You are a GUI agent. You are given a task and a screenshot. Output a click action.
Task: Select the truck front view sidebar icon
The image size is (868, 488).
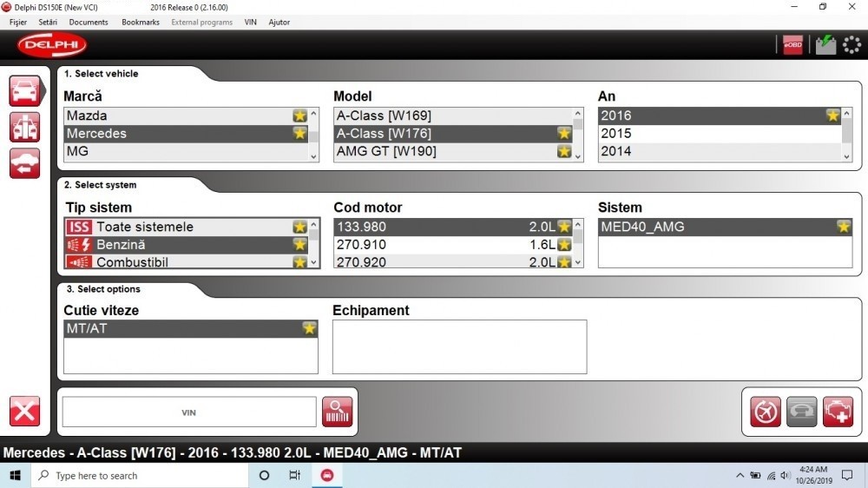(24, 127)
